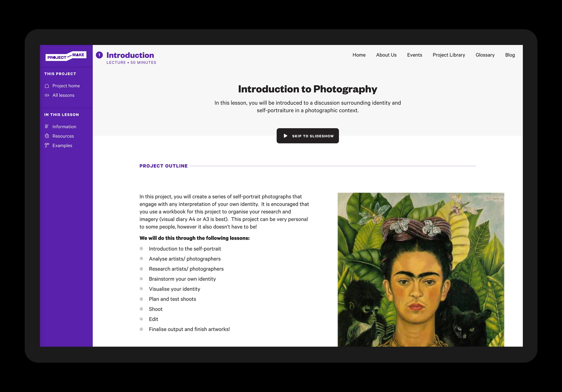
Task: Click the play icon on the Skip to Slideshow button
Action: pos(285,136)
